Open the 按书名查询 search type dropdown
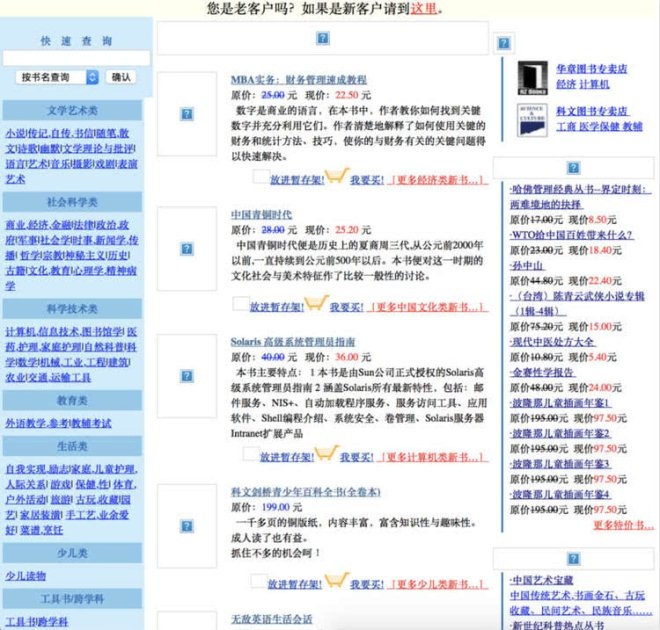660x630 pixels. [57, 77]
